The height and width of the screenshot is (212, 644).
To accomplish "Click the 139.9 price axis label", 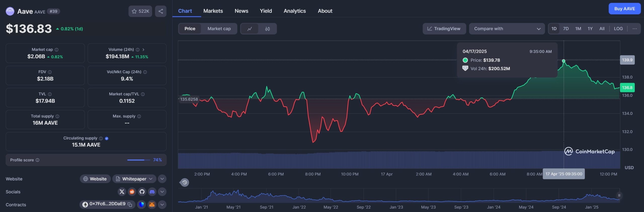I will click(x=627, y=60).
